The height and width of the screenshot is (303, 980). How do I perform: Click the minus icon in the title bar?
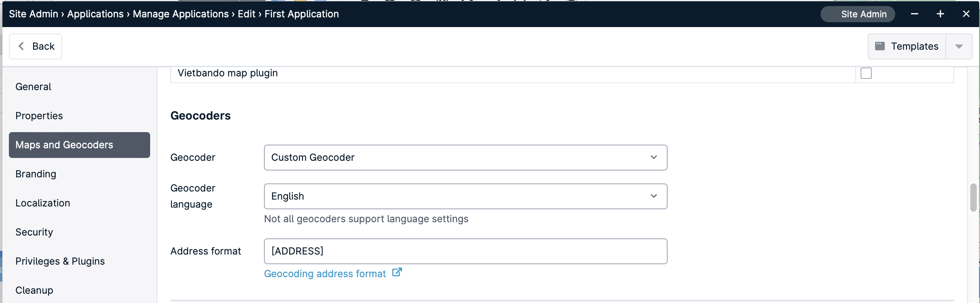pos(915,14)
